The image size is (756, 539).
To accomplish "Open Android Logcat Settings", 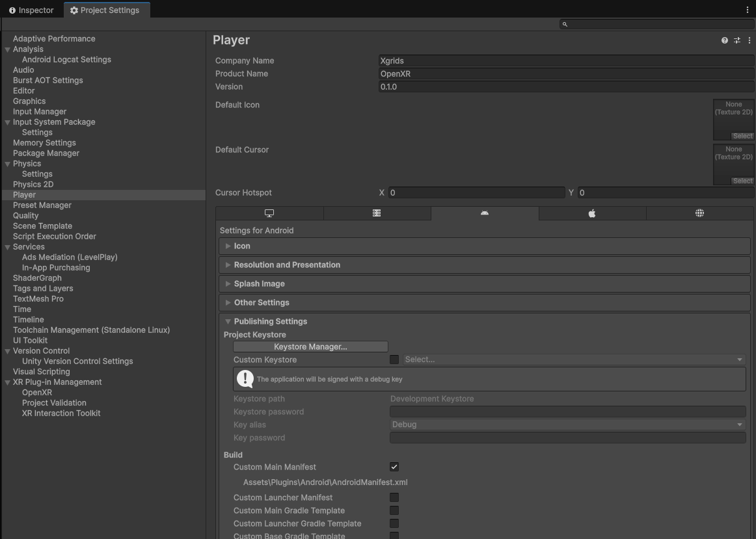I will click(x=66, y=59).
